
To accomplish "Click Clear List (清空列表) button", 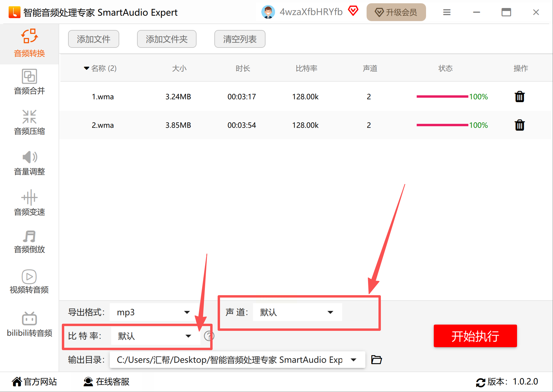I will [x=240, y=39].
